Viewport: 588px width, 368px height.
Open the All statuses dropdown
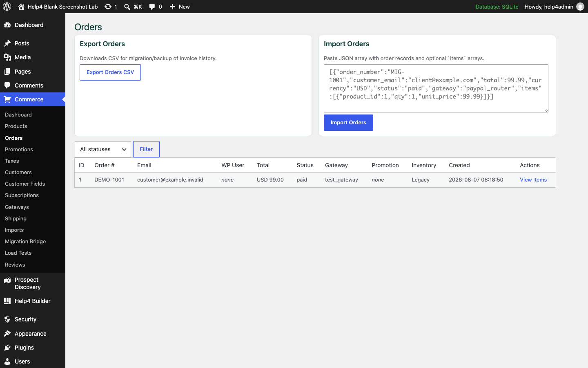pos(103,149)
